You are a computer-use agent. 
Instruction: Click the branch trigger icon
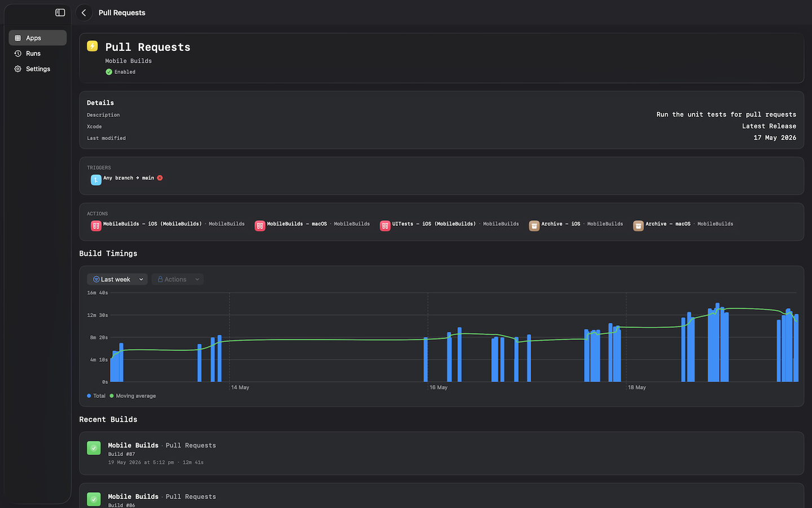tap(96, 179)
